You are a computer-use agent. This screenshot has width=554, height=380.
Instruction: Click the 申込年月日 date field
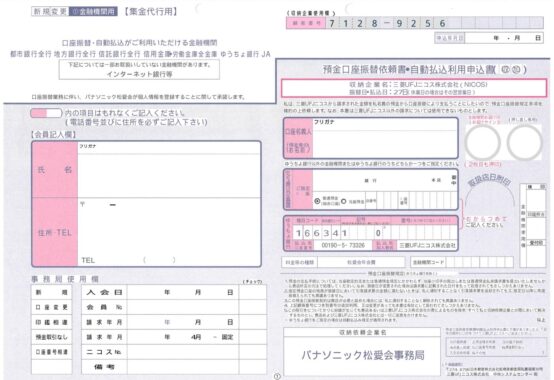pyautogui.click(x=504, y=38)
